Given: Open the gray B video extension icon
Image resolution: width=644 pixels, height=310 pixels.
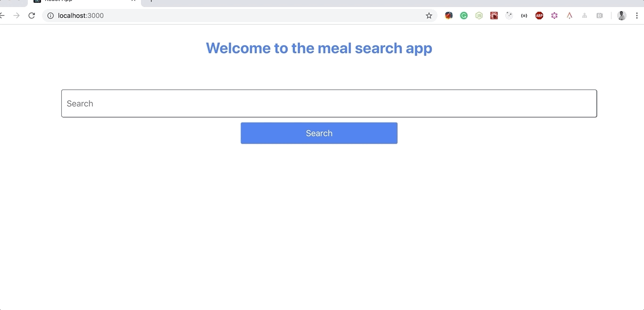Looking at the screenshot, I should tap(600, 16).
